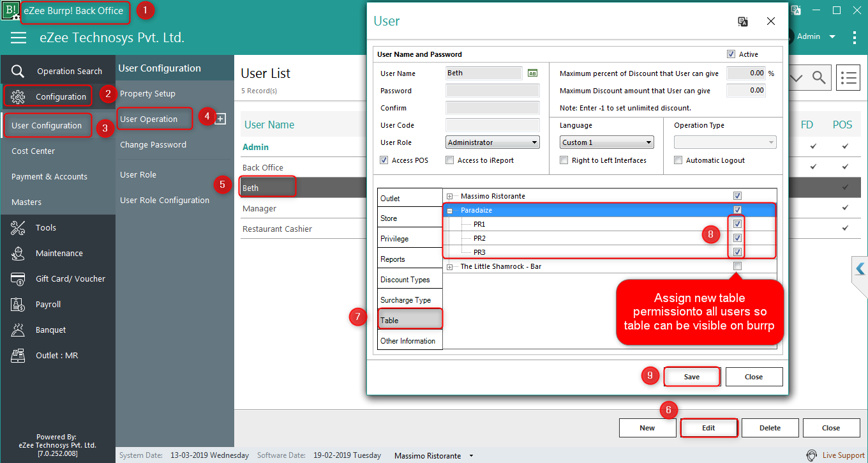The height and width of the screenshot is (463, 868).
Task: Toggle the Active checkbox
Action: pyautogui.click(x=731, y=54)
